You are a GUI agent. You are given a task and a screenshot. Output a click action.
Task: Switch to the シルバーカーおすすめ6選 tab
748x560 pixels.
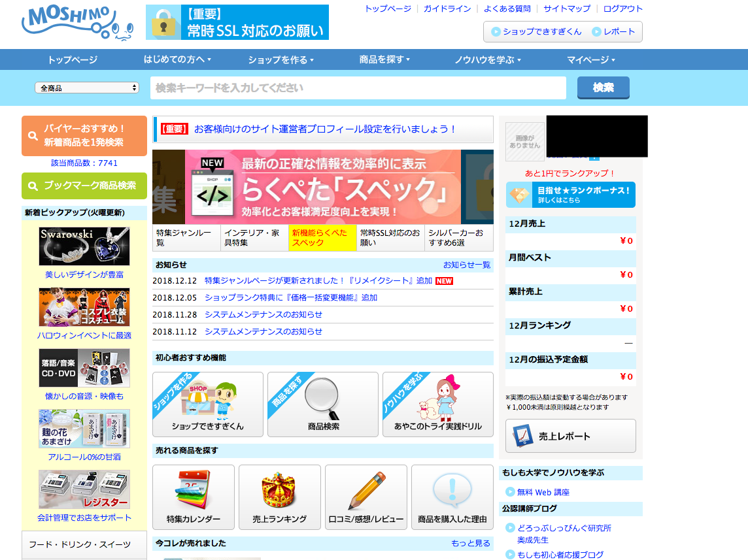(x=459, y=238)
